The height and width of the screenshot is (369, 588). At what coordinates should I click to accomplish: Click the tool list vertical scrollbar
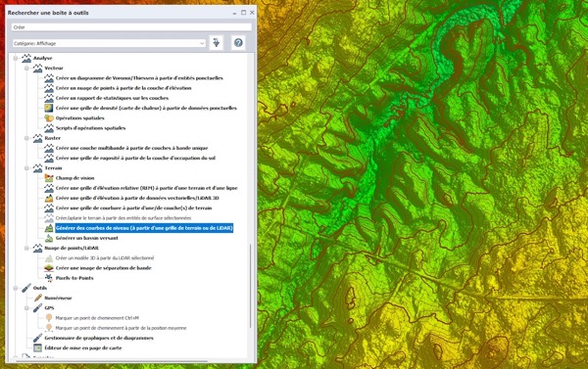click(x=251, y=286)
